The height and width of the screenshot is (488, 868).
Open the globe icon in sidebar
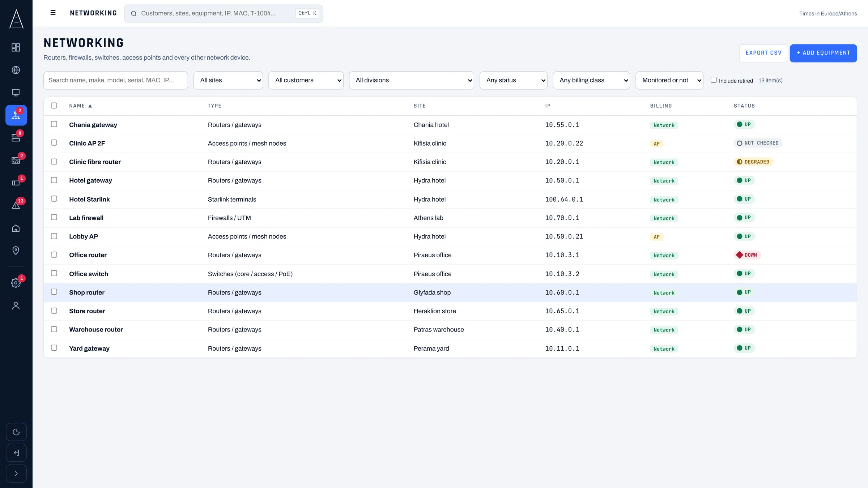click(x=16, y=70)
